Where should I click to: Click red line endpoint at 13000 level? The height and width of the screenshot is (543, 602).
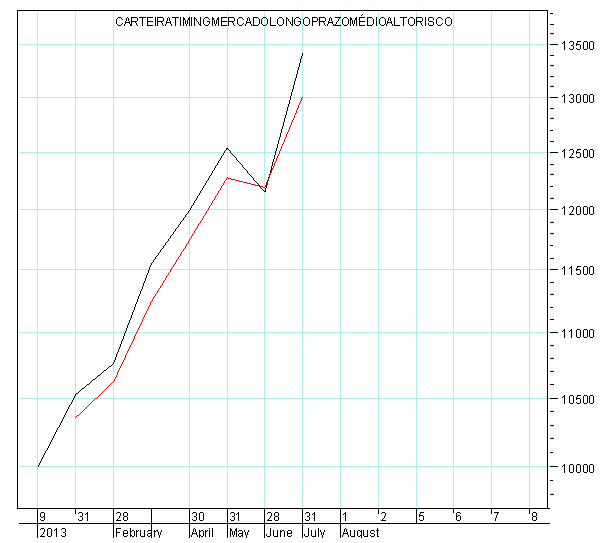pos(303,98)
